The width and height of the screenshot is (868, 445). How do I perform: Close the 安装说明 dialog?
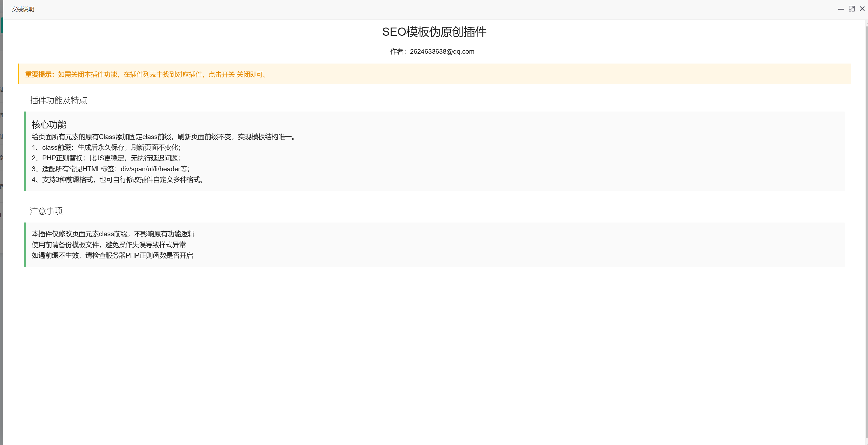tap(862, 9)
